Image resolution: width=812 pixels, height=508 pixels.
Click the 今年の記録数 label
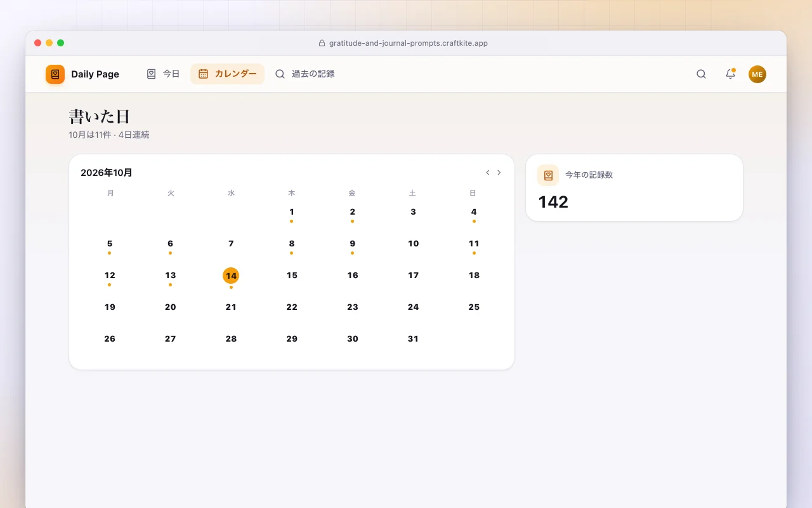589,175
